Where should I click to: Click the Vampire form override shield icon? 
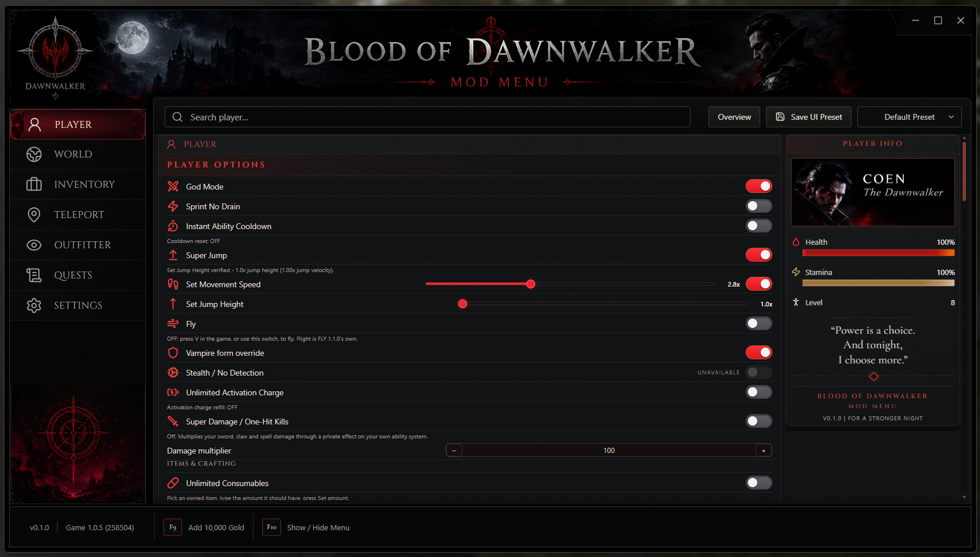tap(173, 352)
